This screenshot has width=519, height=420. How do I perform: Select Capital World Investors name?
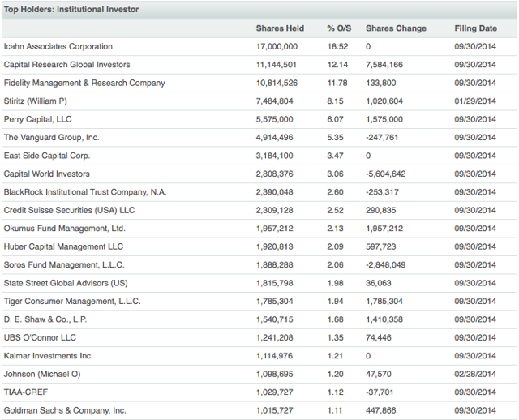point(47,174)
